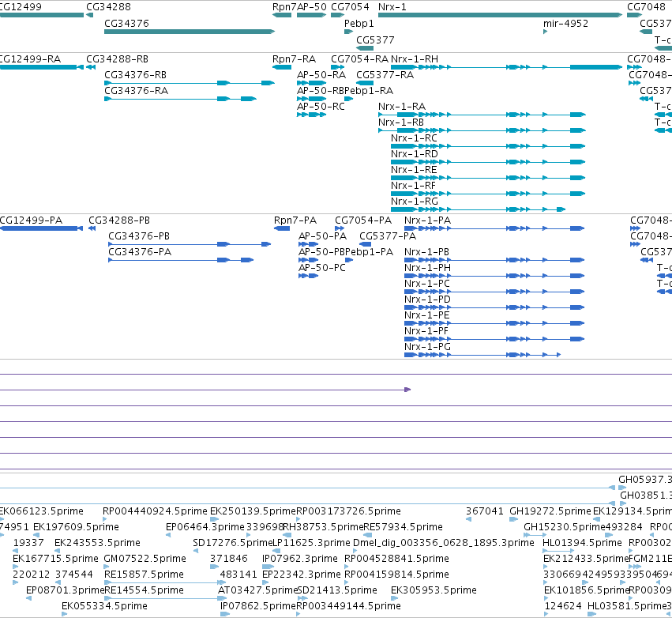Open the RE15857.5prime EST label

coord(144,575)
